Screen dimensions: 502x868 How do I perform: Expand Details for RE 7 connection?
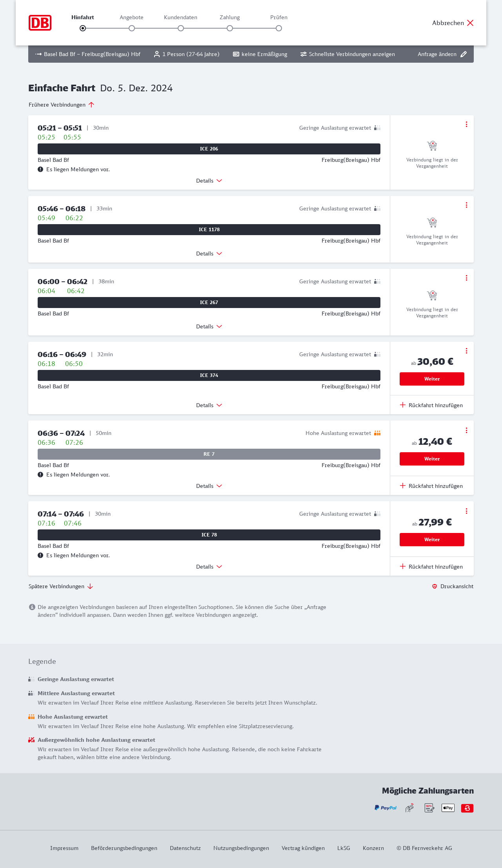pyautogui.click(x=209, y=486)
